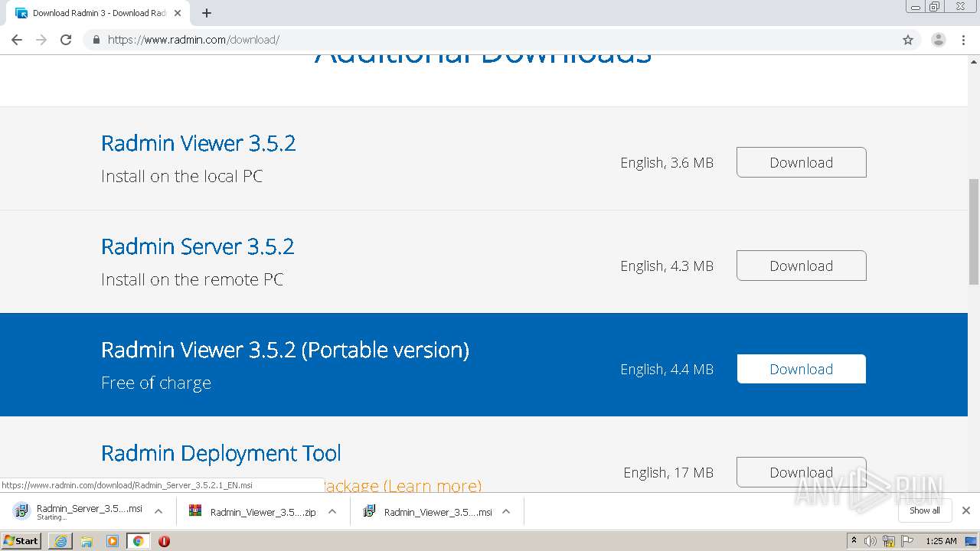Launch Internet Explorer from taskbar
The width and height of the screenshot is (980, 551).
coord(60,541)
